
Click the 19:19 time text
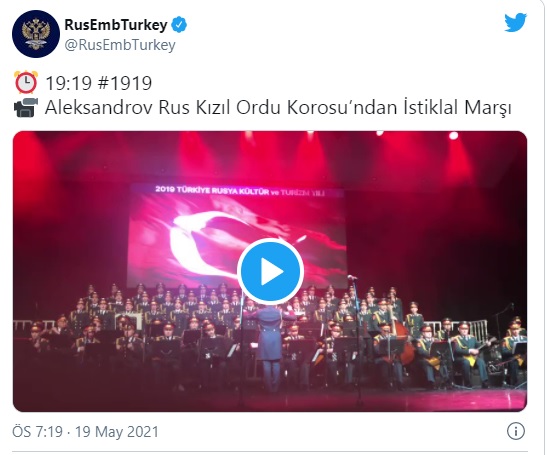(x=68, y=83)
